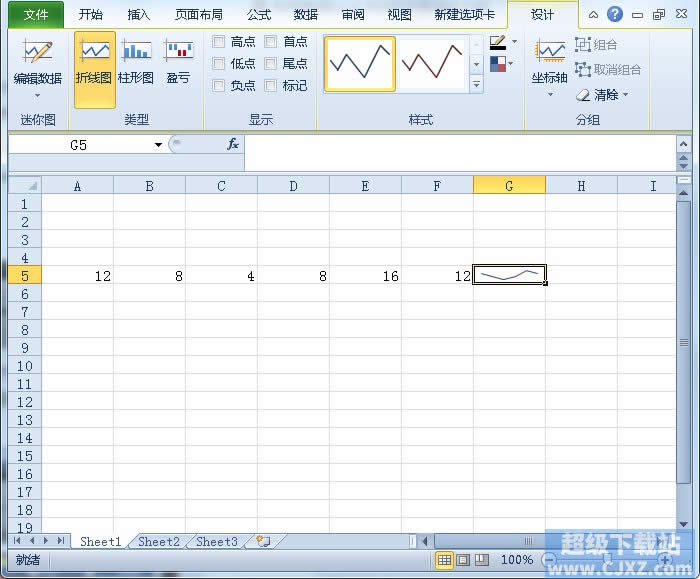Switch to the 视图 View tab
Screen dimensions: 700x579
pyautogui.click(x=400, y=15)
